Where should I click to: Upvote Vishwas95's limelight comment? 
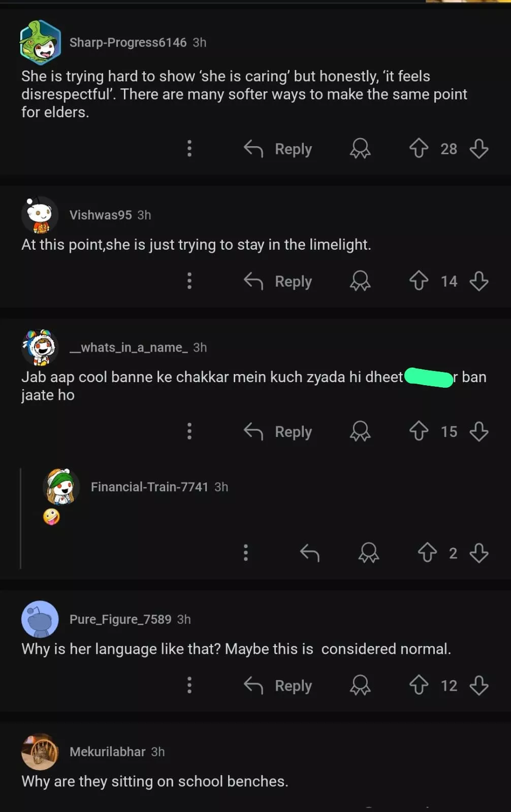[x=419, y=281]
